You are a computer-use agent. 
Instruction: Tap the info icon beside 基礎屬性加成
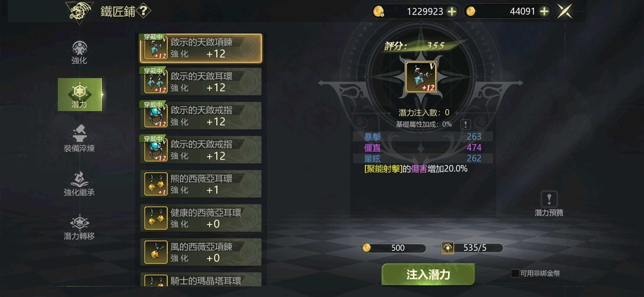(x=465, y=124)
